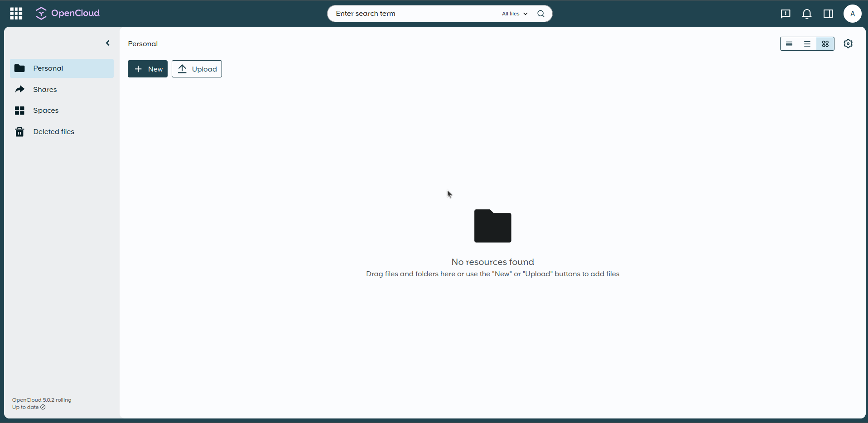868x423 pixels.
Task: Toggle the right sidebar panel icon
Action: click(828, 14)
